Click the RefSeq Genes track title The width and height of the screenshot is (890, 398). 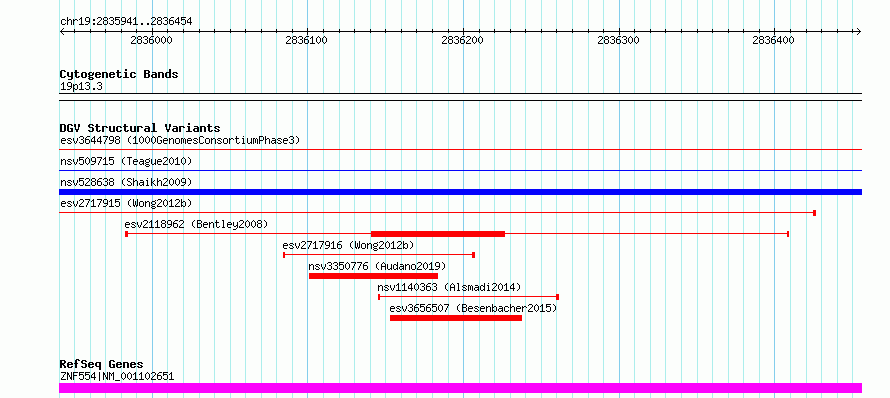(102, 365)
